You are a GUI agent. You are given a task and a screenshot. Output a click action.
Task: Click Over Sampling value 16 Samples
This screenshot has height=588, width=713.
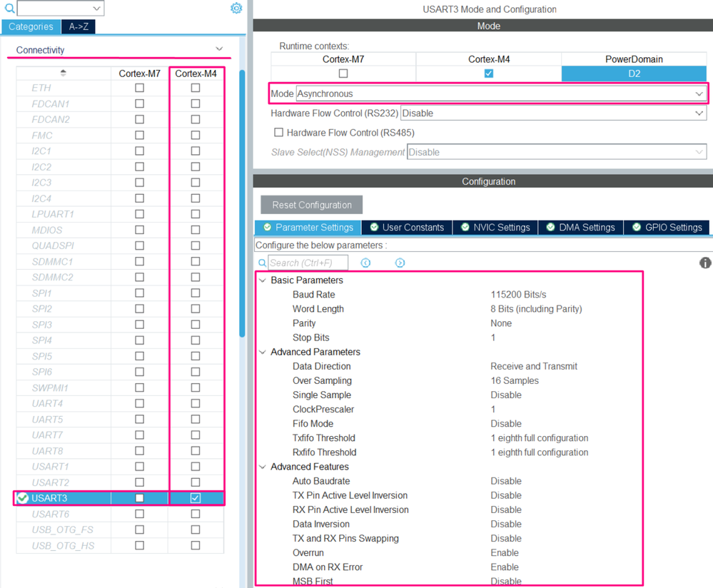[515, 380]
